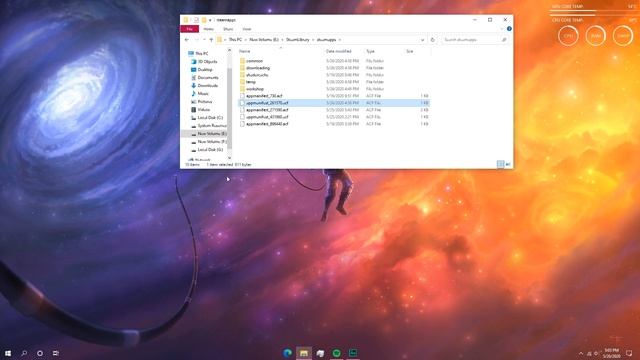Open recent locations dropdown arrow
The width and height of the screenshot is (640, 360).
[204, 40]
